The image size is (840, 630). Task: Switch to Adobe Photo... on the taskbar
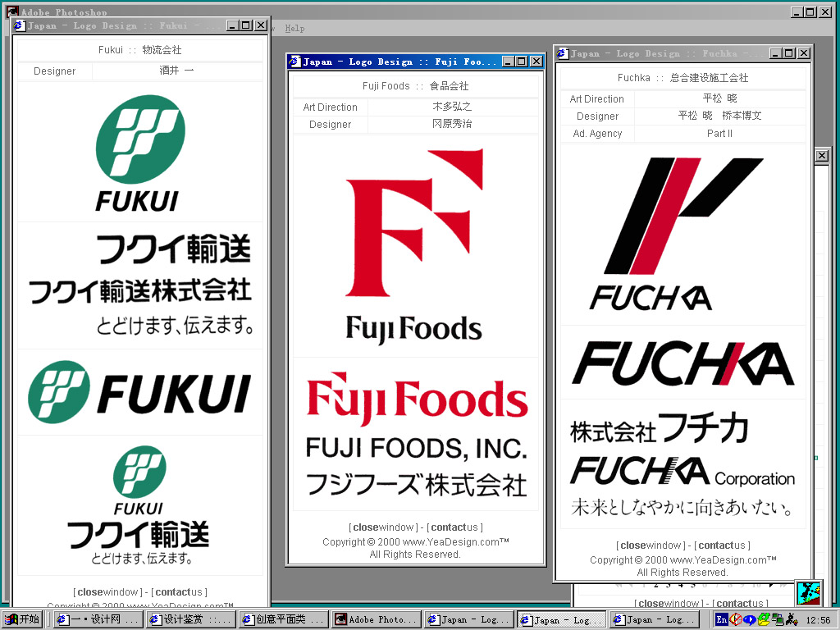tap(377, 620)
